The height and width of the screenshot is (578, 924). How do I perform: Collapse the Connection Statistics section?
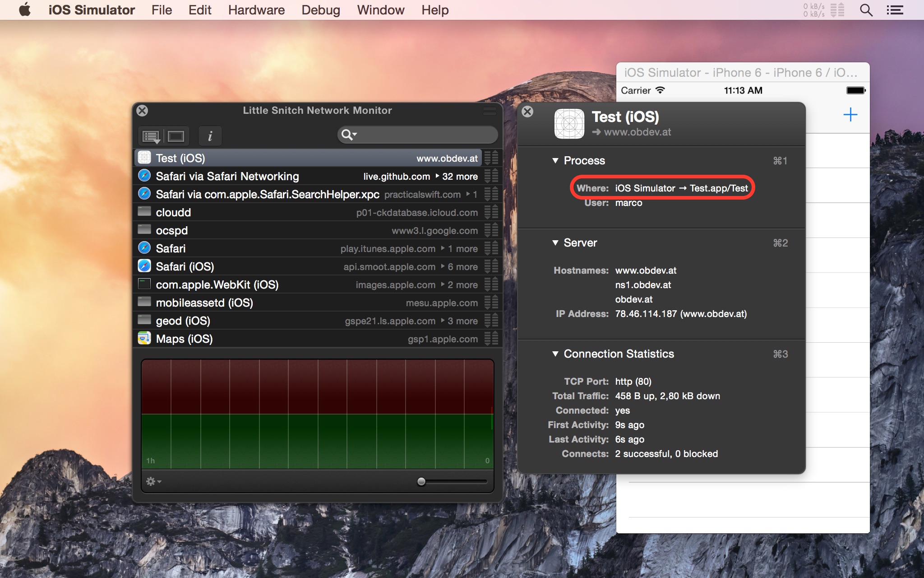click(x=555, y=354)
